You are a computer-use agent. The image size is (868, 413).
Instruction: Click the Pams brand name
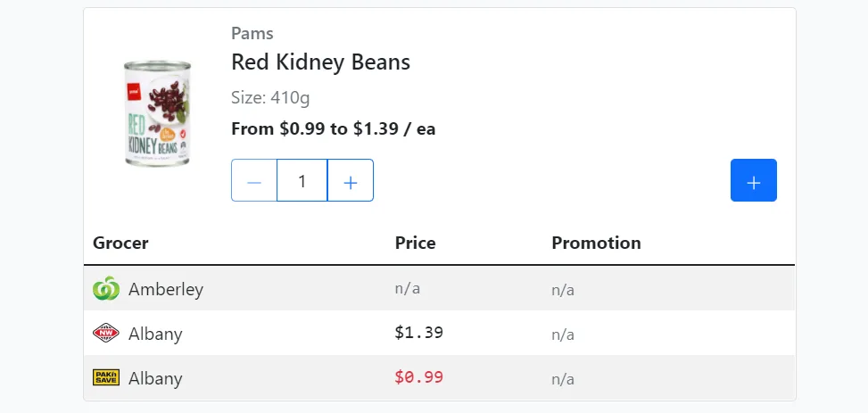pos(252,34)
